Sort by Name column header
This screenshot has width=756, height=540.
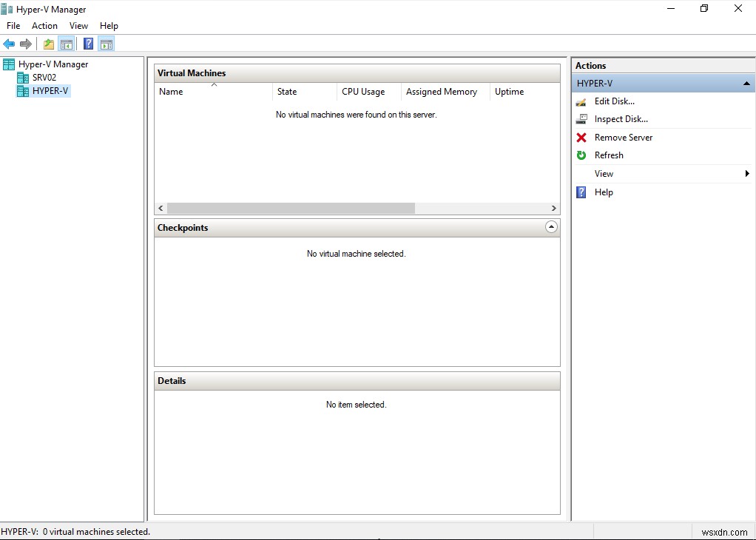pyautogui.click(x=214, y=92)
